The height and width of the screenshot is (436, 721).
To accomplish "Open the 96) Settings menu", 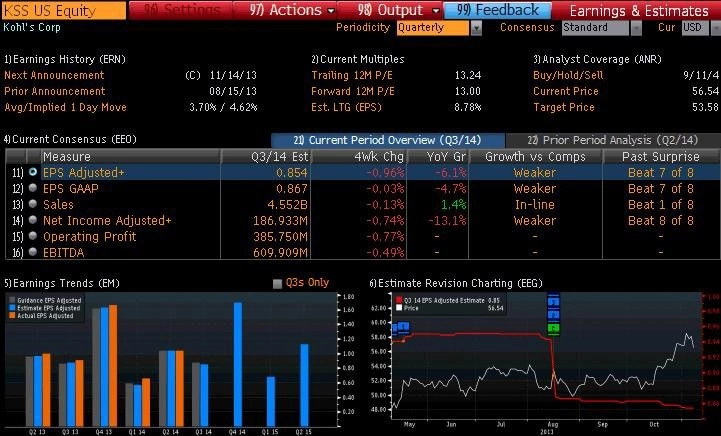I will [x=181, y=10].
